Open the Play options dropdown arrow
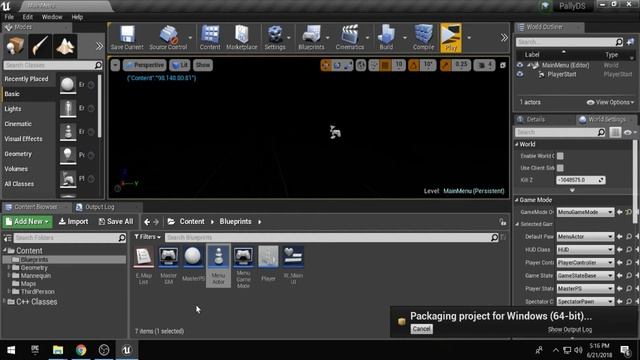Image resolution: width=640 pixels, height=360 pixels. coord(469,38)
